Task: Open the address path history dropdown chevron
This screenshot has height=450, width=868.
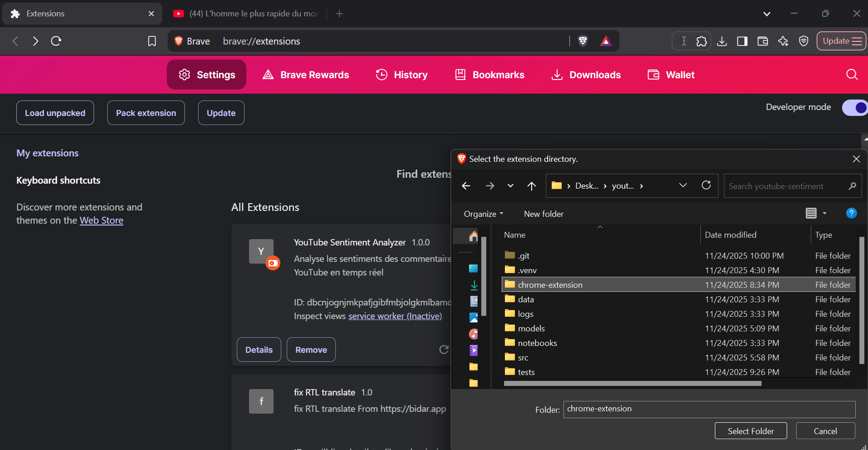Action: [683, 185]
